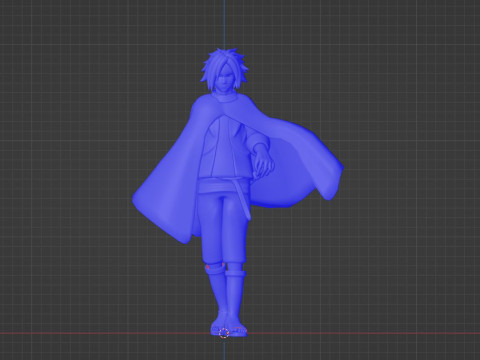Click the 3D cursor at the character's feet

pos(224,333)
